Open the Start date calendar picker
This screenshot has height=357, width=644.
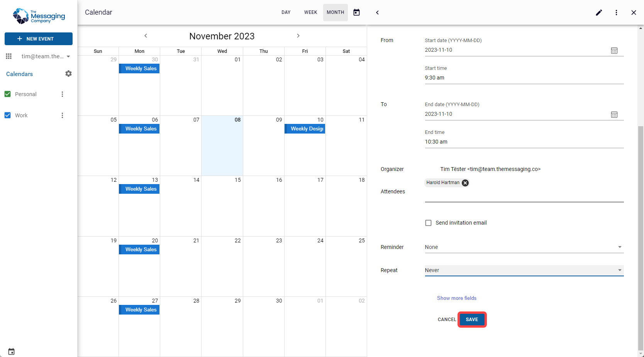614,50
